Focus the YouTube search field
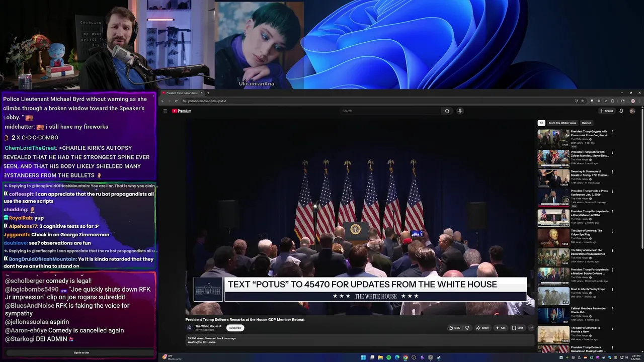This screenshot has height=362, width=644. click(x=390, y=111)
